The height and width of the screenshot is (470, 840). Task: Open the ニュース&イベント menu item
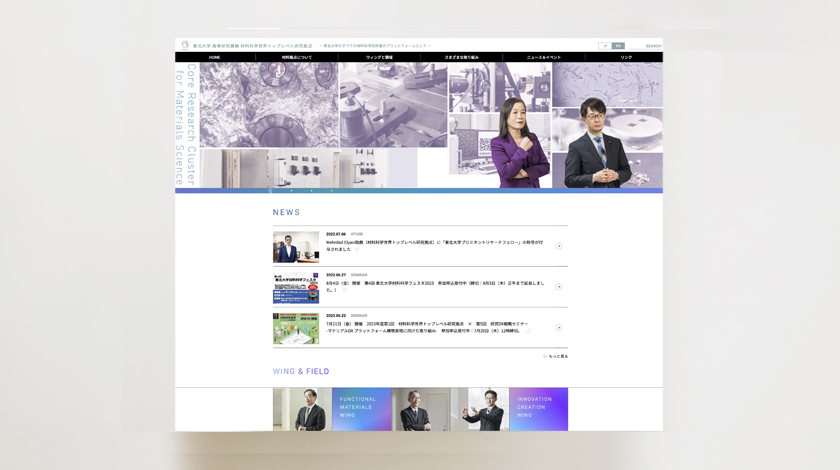(544, 57)
